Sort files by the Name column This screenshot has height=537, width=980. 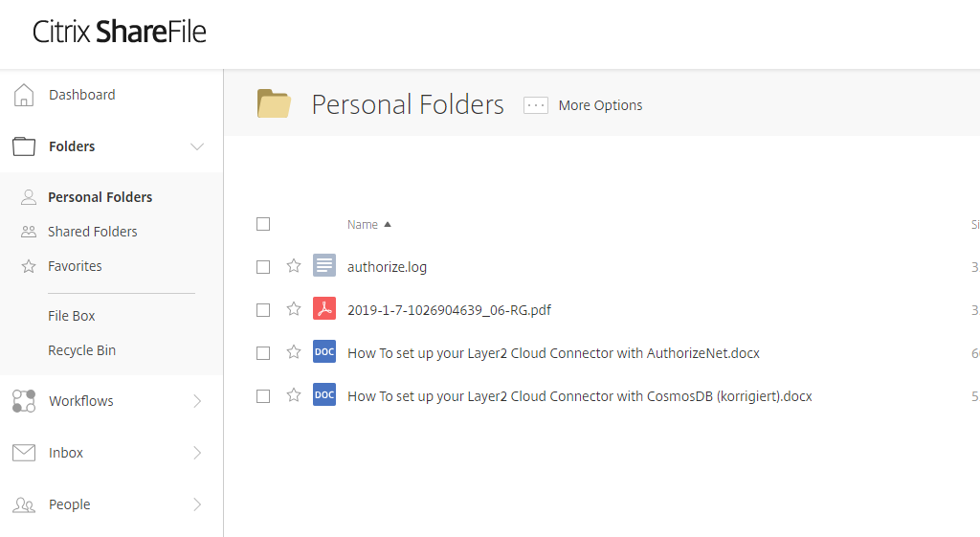[x=363, y=225]
